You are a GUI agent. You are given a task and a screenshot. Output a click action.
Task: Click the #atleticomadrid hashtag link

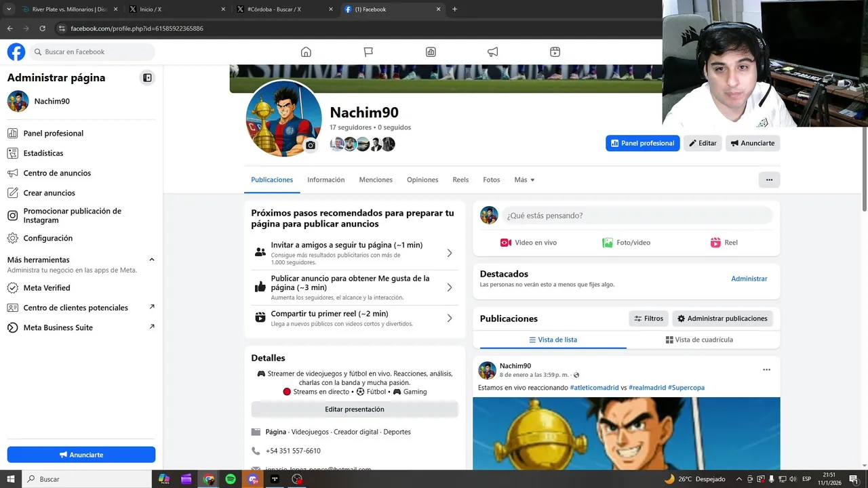[x=594, y=388]
